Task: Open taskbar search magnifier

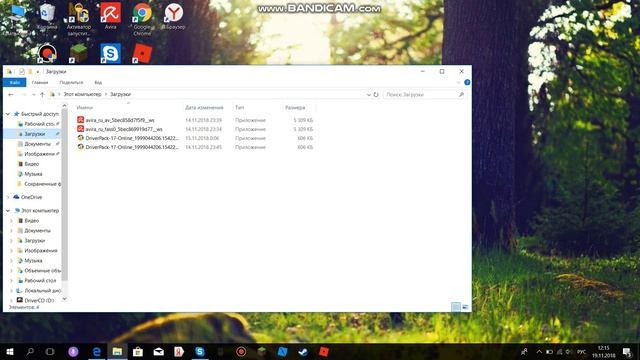Action: tap(30, 351)
